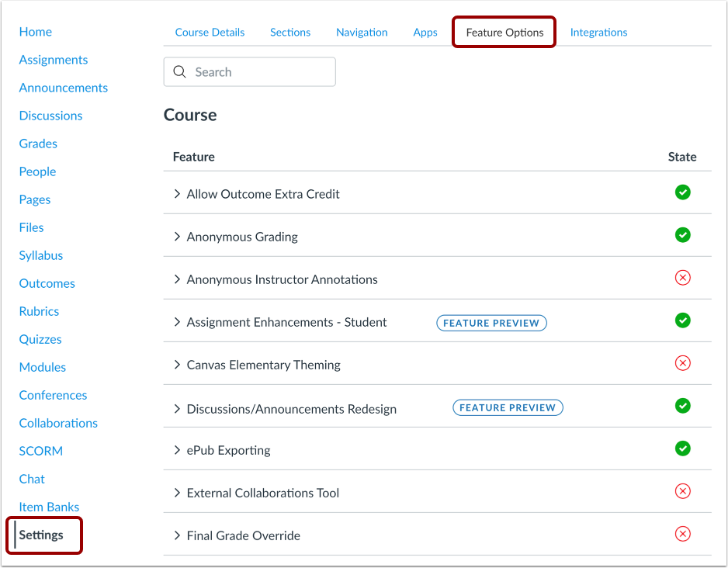
Task: Click the disabled state icon for Canvas Elementary Theming
Action: click(x=683, y=363)
